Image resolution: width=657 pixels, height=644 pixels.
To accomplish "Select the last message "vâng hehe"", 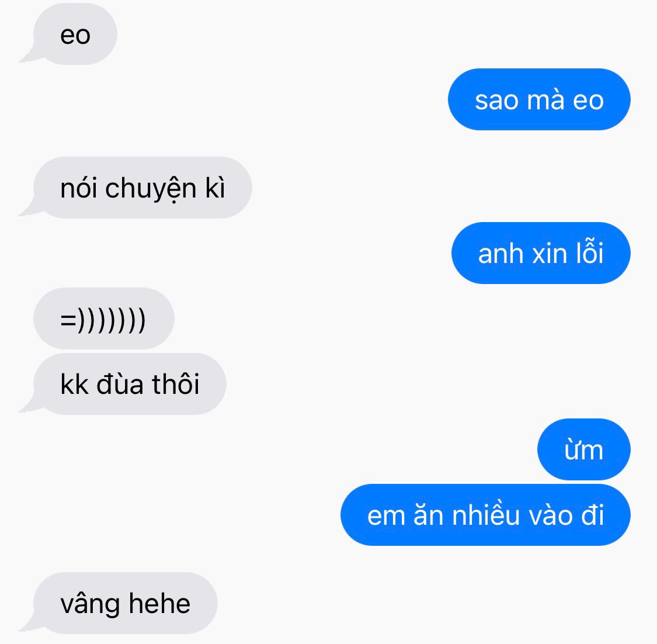I will (126, 603).
